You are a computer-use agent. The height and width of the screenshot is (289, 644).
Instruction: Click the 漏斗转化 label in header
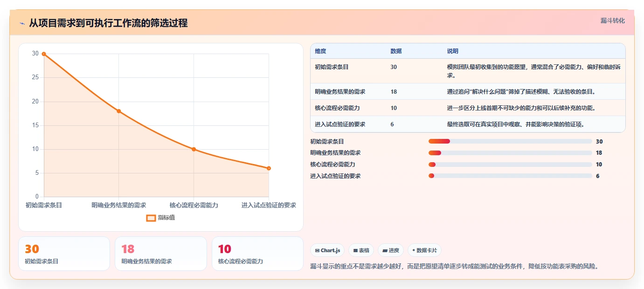click(x=612, y=21)
